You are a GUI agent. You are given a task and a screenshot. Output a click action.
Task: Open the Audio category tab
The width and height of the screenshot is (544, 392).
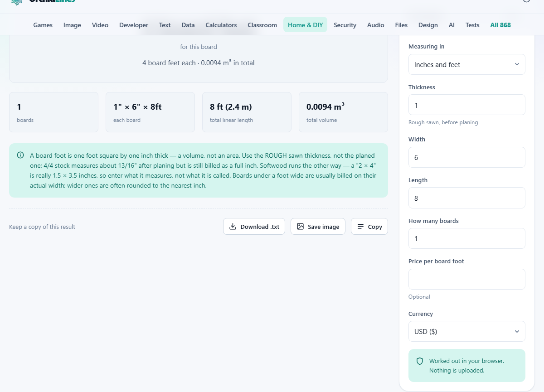coord(376,25)
